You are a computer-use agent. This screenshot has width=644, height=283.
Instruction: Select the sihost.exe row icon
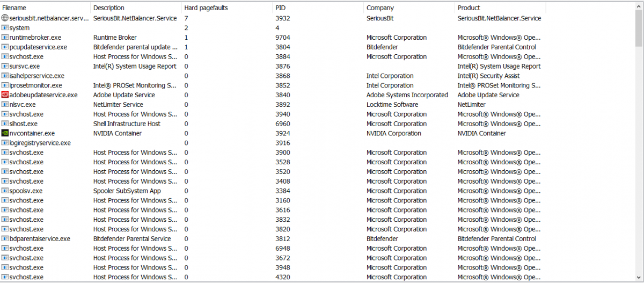click(x=5, y=124)
